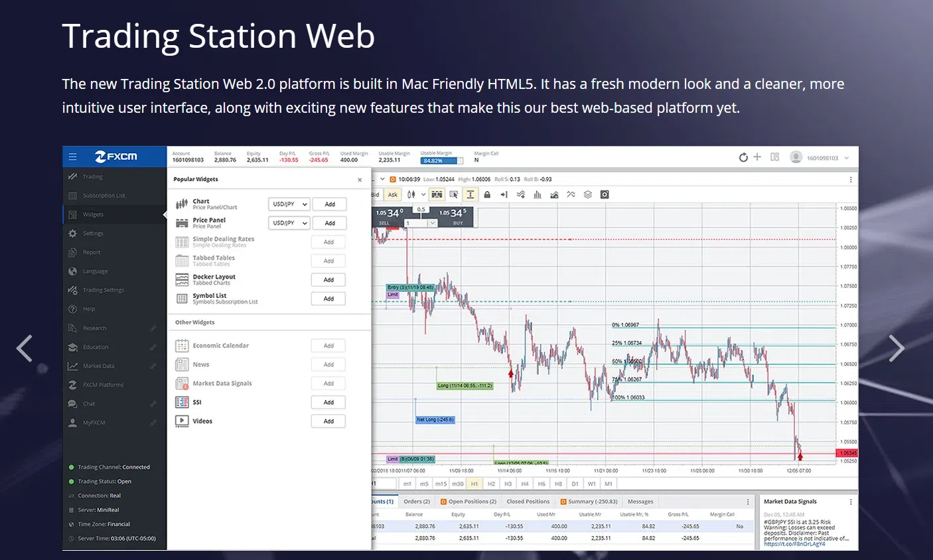933x560 pixels.
Task: Toggle the text label tool
Action: (x=470, y=194)
